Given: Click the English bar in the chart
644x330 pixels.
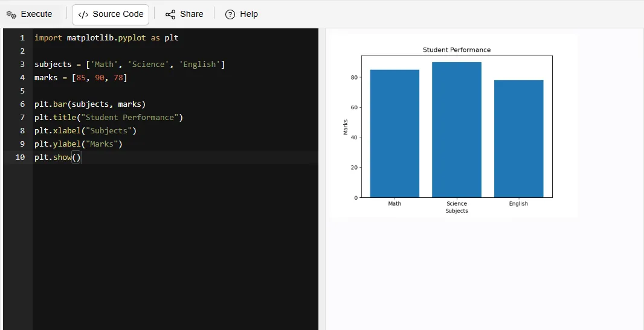Looking at the screenshot, I should [x=519, y=139].
